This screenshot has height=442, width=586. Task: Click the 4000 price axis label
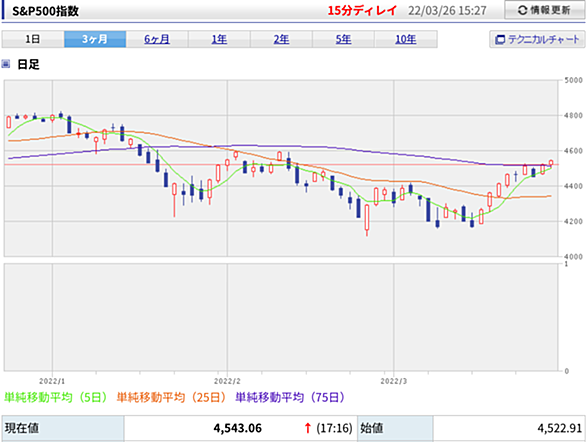(x=573, y=257)
